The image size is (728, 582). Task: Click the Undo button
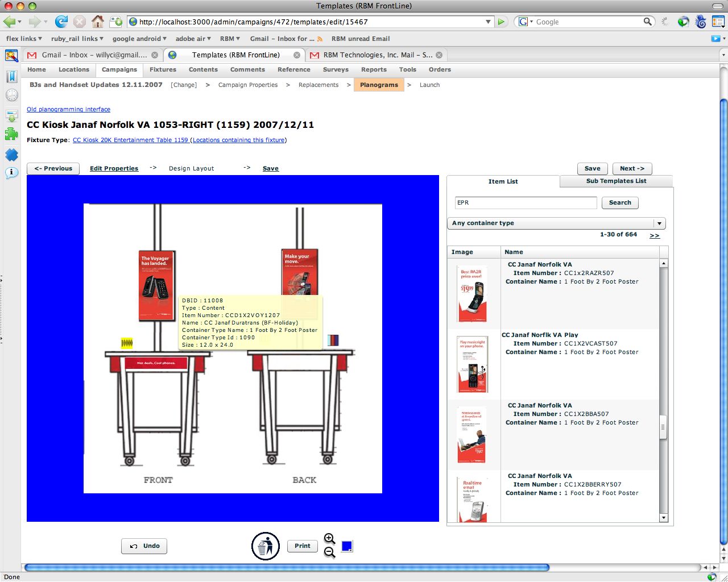[x=144, y=546]
